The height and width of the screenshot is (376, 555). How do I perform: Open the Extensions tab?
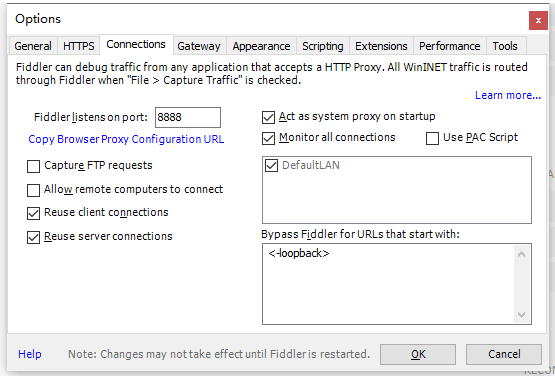[381, 46]
